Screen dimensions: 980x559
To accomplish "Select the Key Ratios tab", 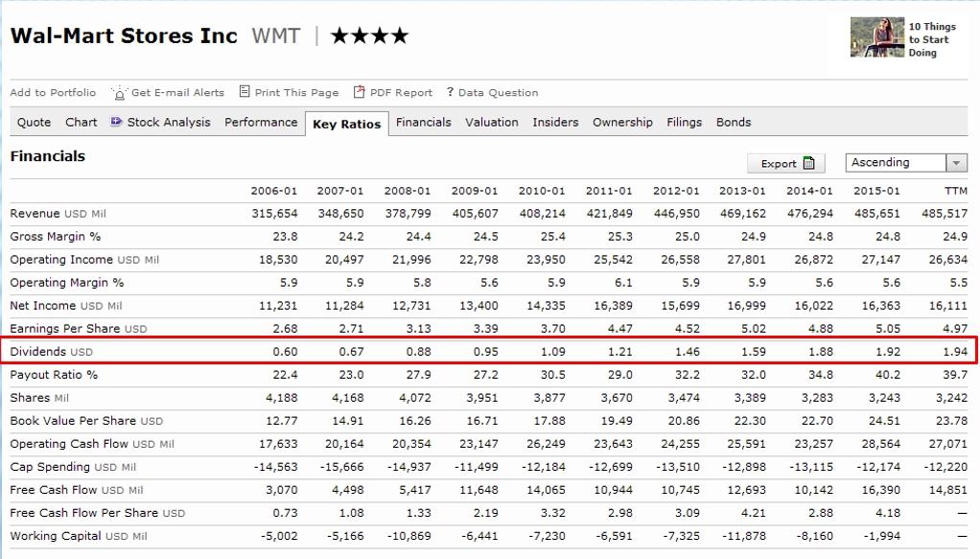I will tap(347, 124).
